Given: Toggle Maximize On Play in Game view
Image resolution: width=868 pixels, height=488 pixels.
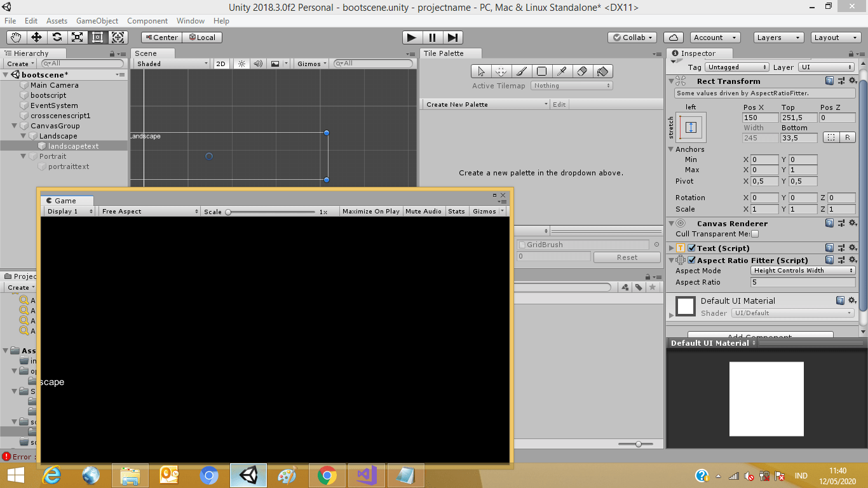Looking at the screenshot, I should (371, 212).
